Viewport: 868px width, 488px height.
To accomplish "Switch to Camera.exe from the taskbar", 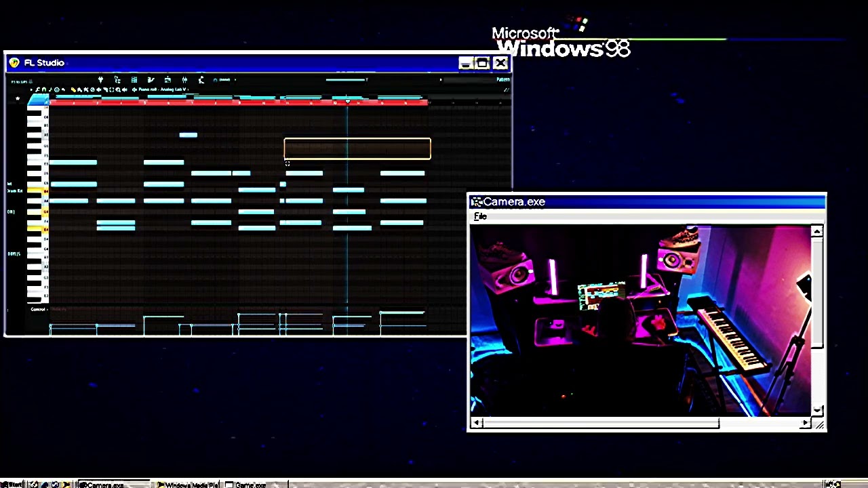I will (x=114, y=485).
